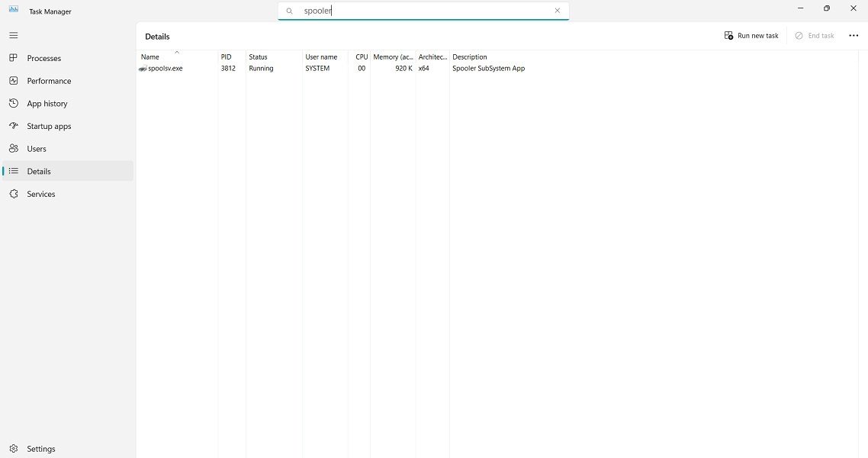Clear the spooler search query

pos(557,11)
